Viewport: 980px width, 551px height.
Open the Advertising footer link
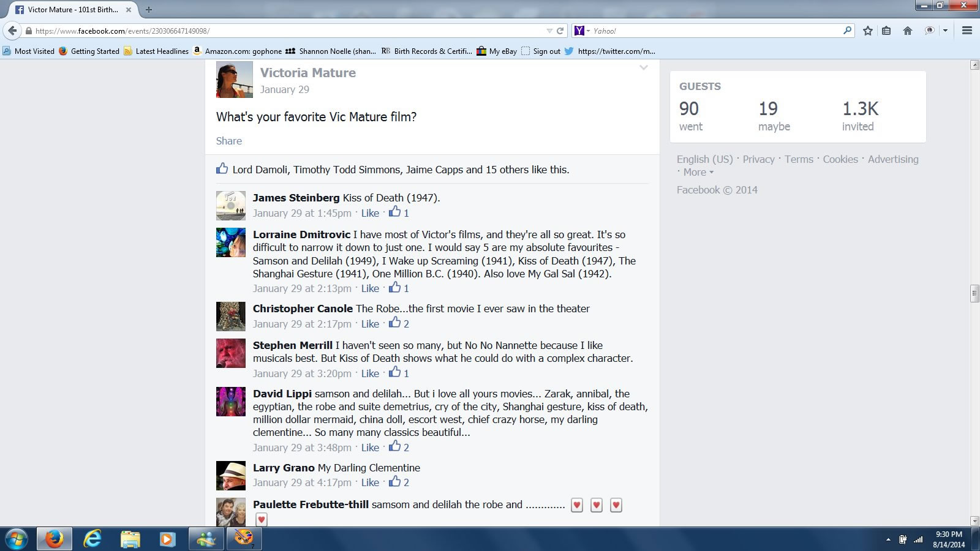(x=893, y=159)
